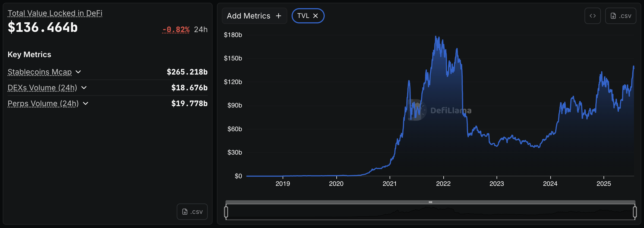Click the Perps Volume (24h) label
Screen dimensions: 644x228
(43, 103)
